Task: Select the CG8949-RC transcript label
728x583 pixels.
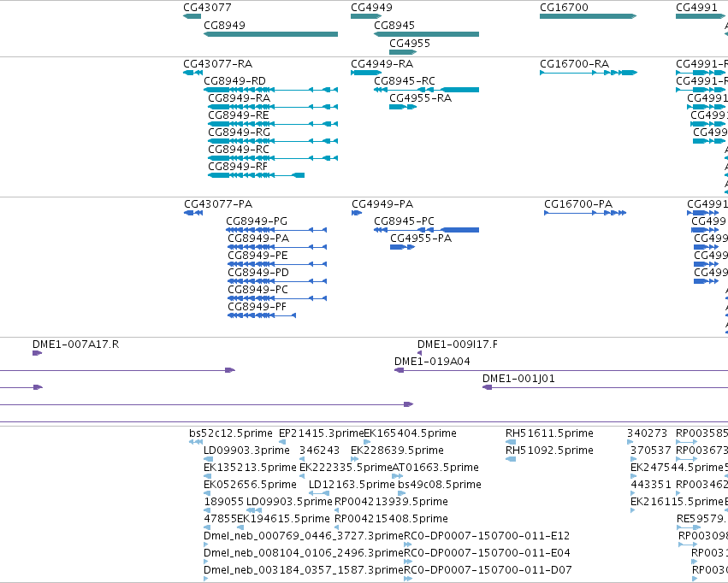Action: point(238,150)
